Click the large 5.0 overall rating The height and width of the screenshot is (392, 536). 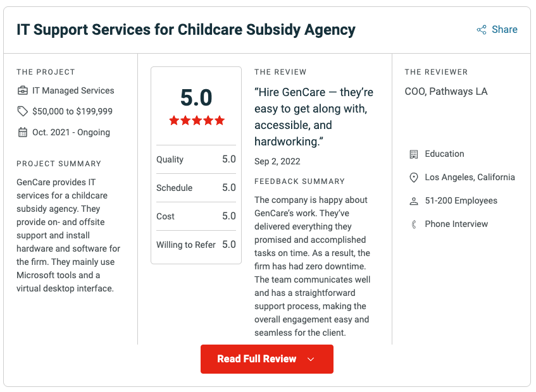pyautogui.click(x=196, y=98)
